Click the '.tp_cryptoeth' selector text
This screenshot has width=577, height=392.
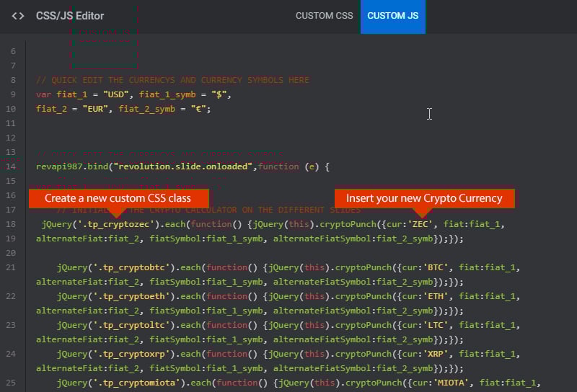pos(132,296)
